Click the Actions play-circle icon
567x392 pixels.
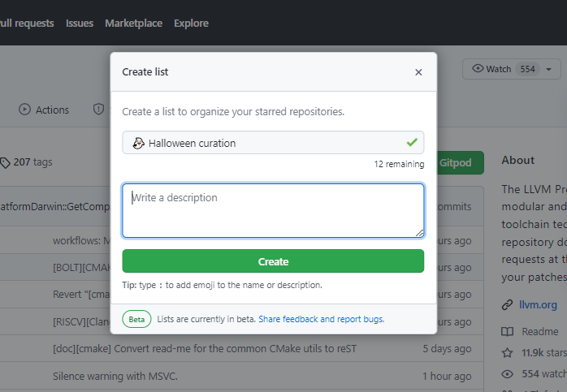pos(24,110)
